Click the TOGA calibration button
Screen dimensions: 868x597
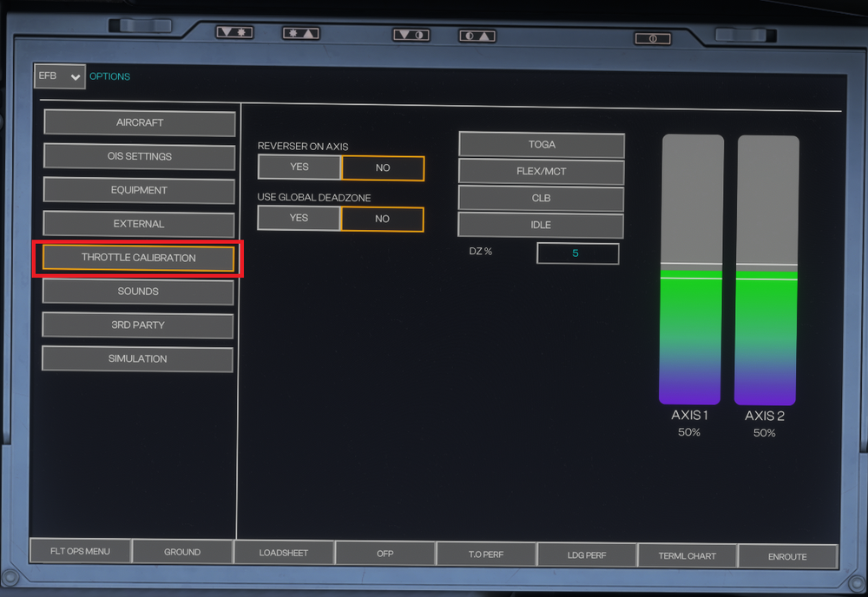(542, 145)
